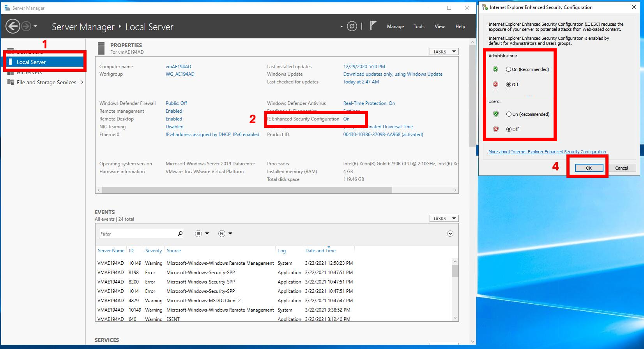The image size is (644, 349).
Task: Click Remote Desktop Enabled link
Action: (x=174, y=119)
